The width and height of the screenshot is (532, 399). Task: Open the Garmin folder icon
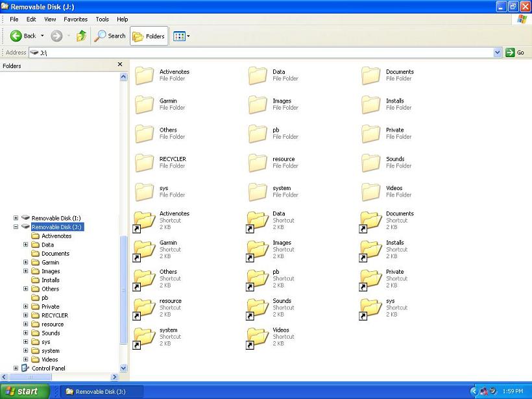tap(144, 104)
